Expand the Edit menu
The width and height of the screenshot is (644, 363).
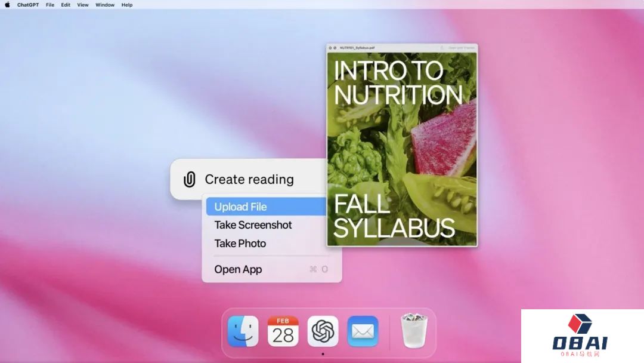[66, 5]
